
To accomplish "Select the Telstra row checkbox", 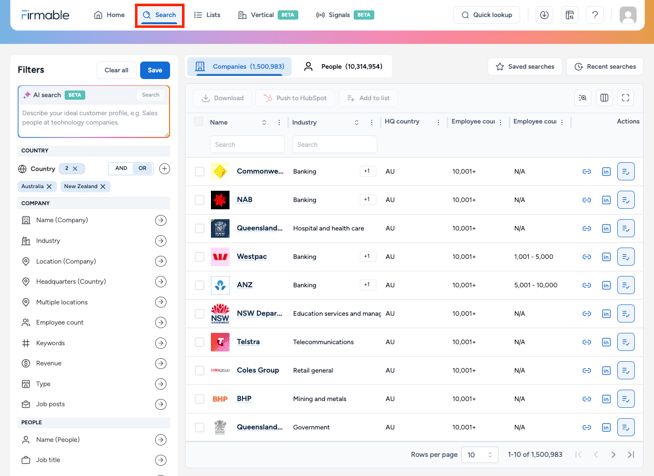I will 199,342.
